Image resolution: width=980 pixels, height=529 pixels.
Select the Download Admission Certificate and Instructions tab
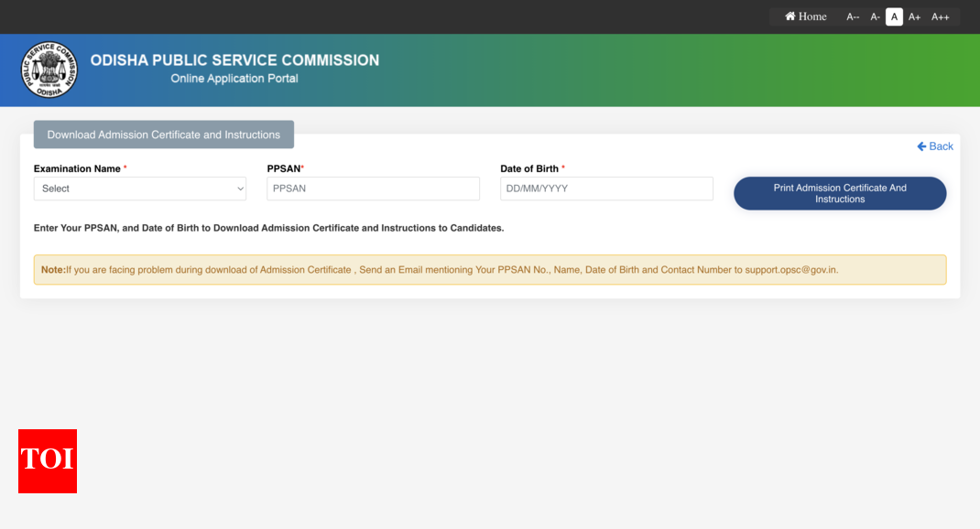[x=164, y=135]
